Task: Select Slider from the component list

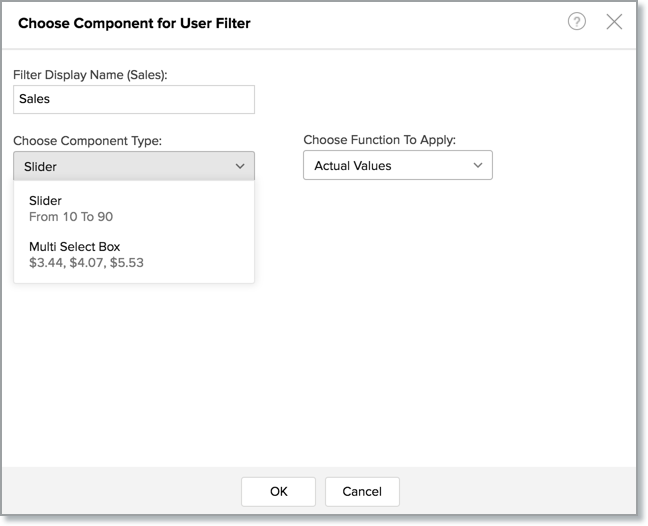Action: coord(46,201)
